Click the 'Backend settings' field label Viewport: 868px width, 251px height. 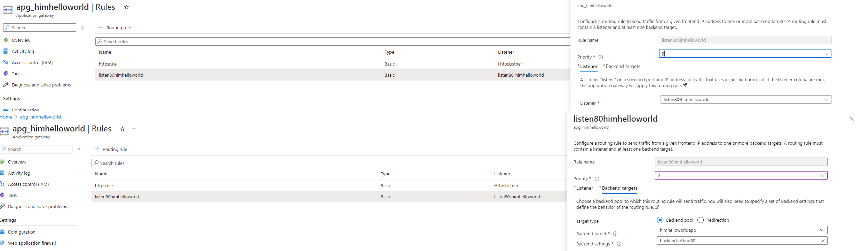pyautogui.click(x=593, y=244)
